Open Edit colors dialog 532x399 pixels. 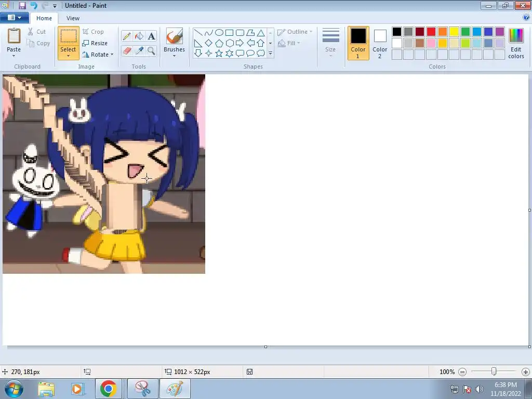click(x=516, y=43)
